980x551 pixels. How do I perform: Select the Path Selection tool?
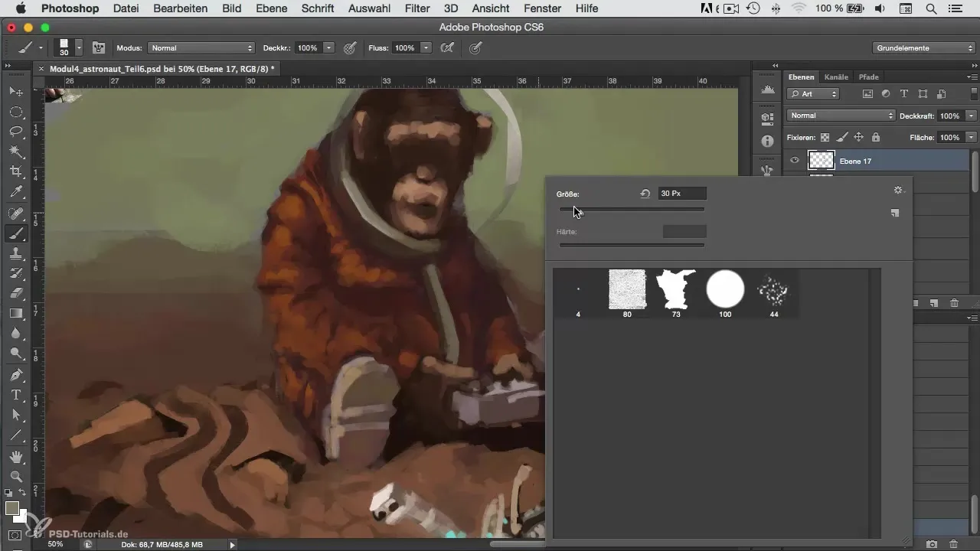(15, 415)
